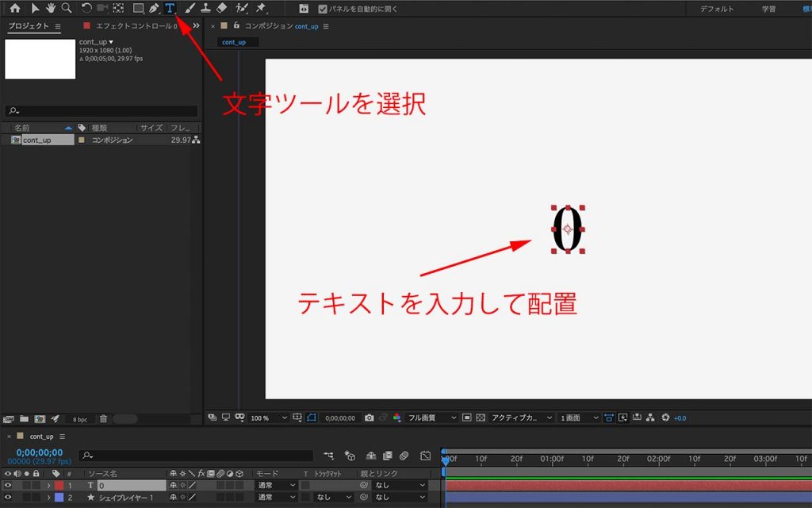Open 1画面 view layout dropdown
Screen dimensions: 812x508
[x=579, y=418]
